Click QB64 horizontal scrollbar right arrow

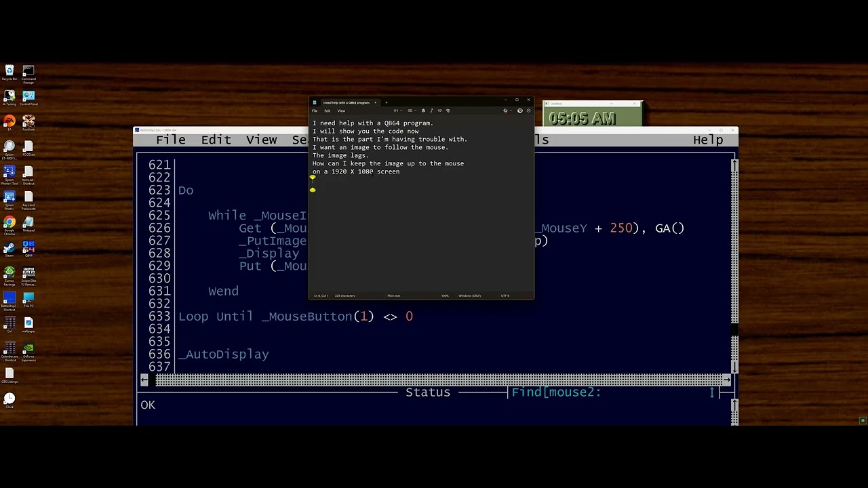pyautogui.click(x=726, y=380)
